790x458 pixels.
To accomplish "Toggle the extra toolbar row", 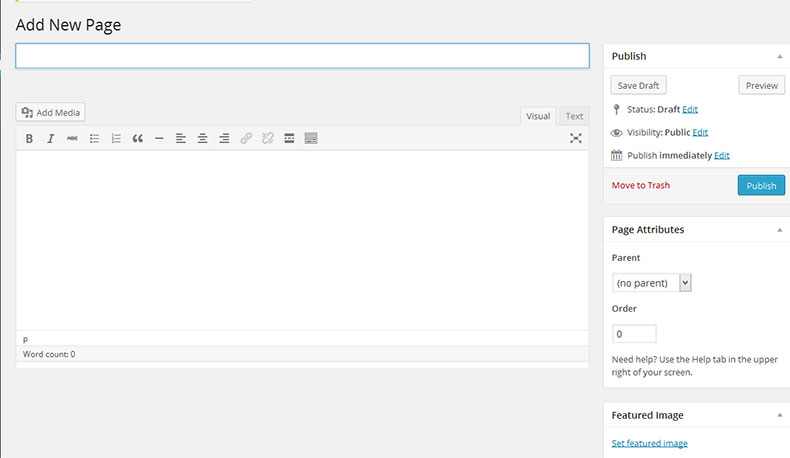I will point(311,139).
